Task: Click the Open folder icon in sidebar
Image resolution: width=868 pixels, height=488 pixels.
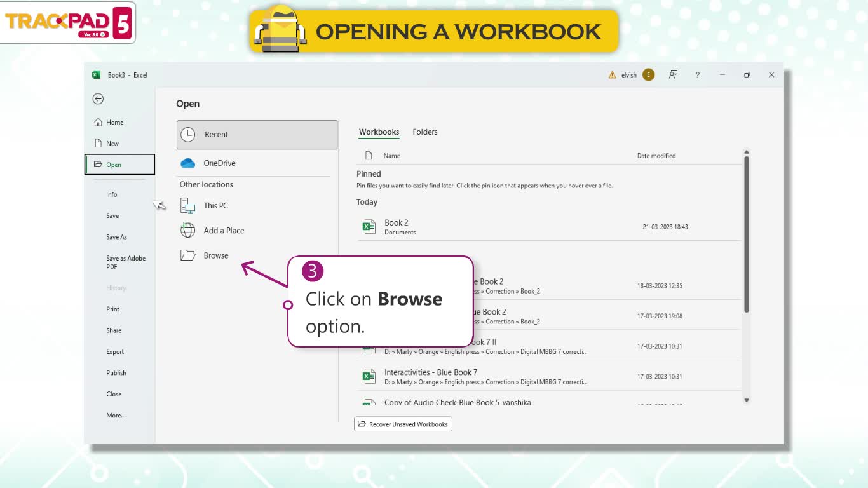Action: tap(98, 165)
